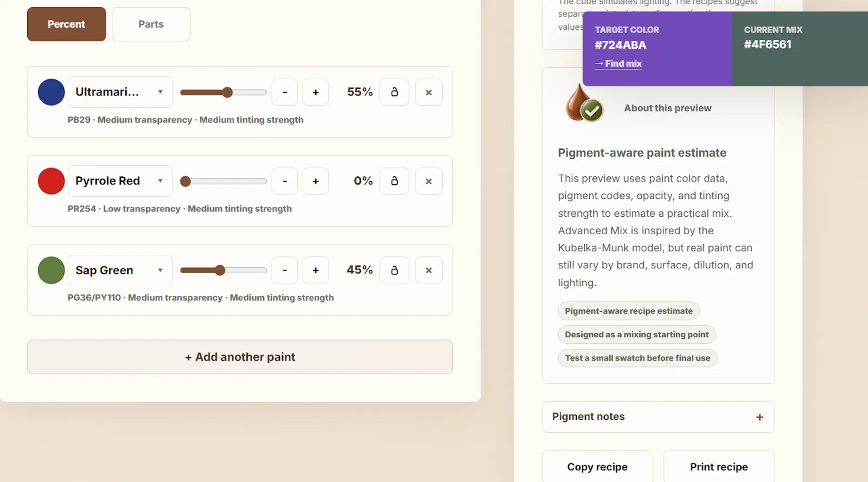Click the Ultramarine slider handle
This screenshot has height=482, width=868.
[x=227, y=92]
